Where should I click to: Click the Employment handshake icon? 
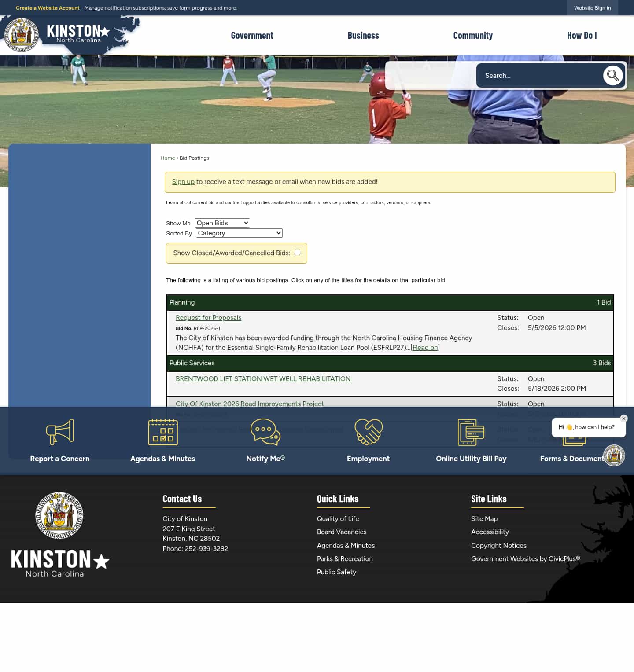tap(368, 432)
